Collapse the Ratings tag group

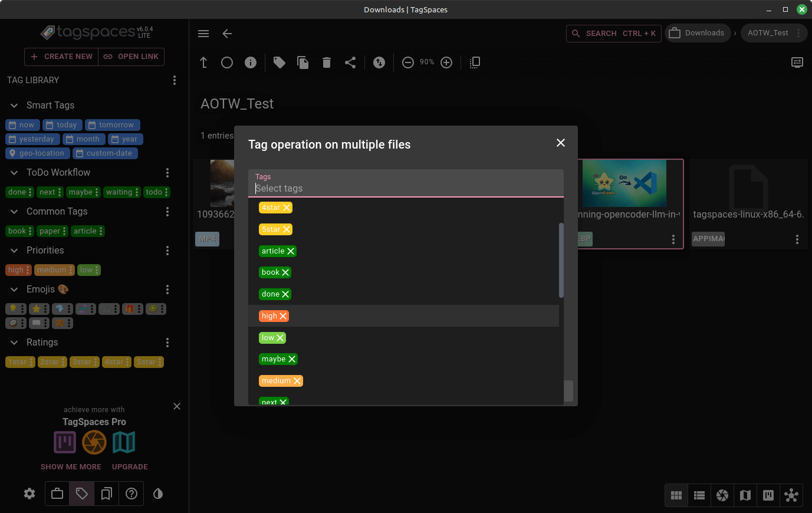click(14, 342)
